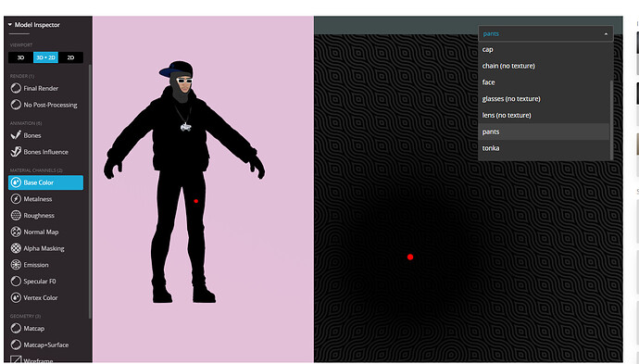Click the Vertex Color label text

pos(41,298)
